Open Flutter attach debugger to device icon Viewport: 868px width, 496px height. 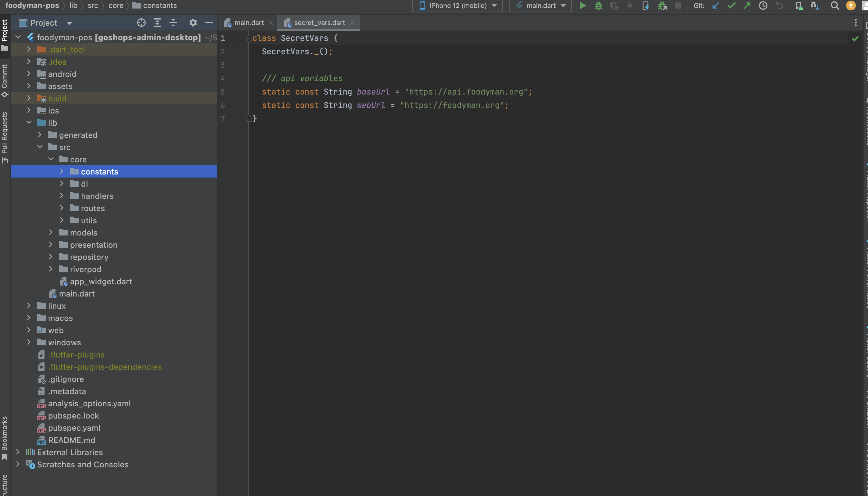(x=646, y=5)
